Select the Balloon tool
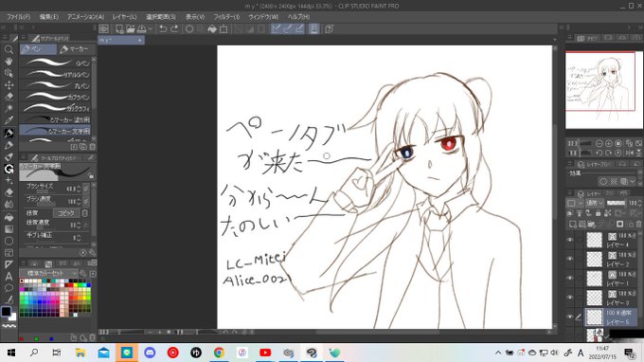This screenshot has height=362, width=644. click(9, 288)
